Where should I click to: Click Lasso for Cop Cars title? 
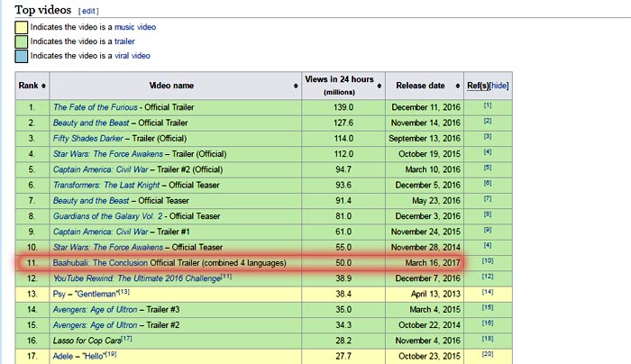87,341
